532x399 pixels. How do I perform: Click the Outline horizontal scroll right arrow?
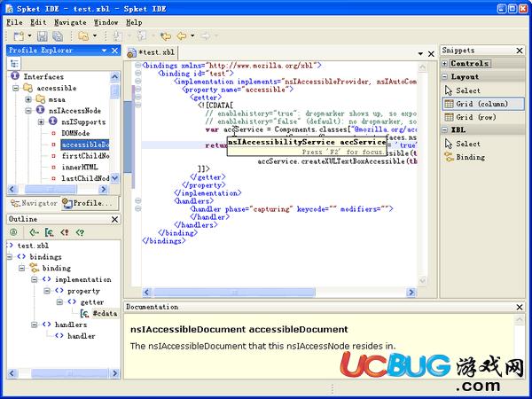115,373
